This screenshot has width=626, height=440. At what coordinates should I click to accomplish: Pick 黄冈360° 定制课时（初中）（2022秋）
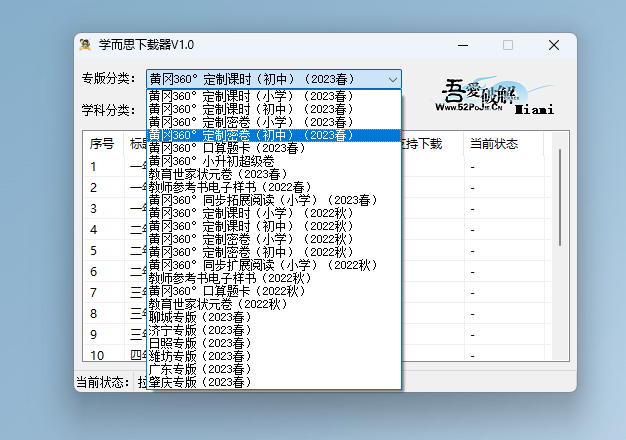coord(274,226)
